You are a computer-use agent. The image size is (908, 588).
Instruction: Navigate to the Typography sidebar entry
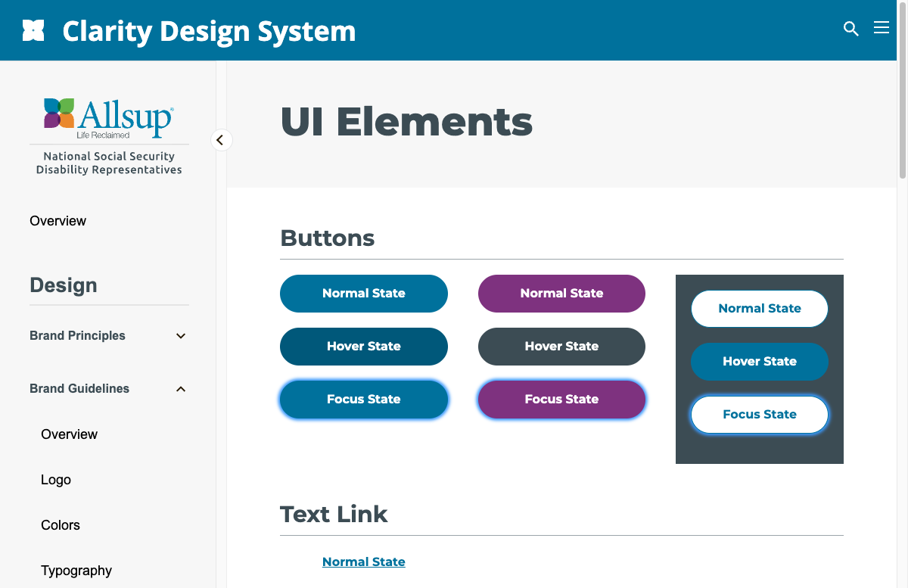point(76,570)
